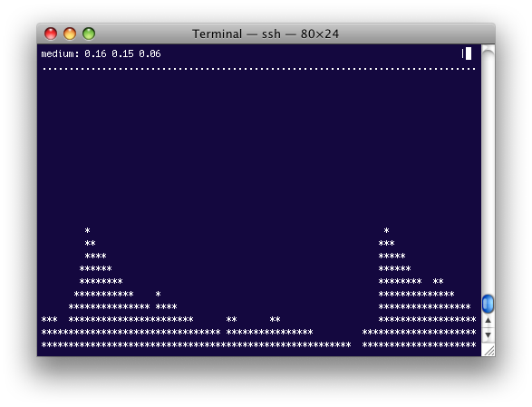Click the white block cursor
Image resolution: width=532 pixels, height=407 pixels.
469,53
